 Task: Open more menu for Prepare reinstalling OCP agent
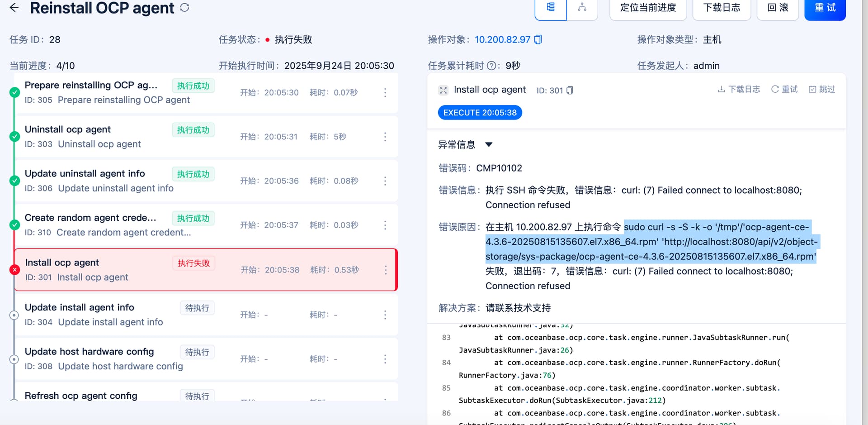tap(385, 93)
